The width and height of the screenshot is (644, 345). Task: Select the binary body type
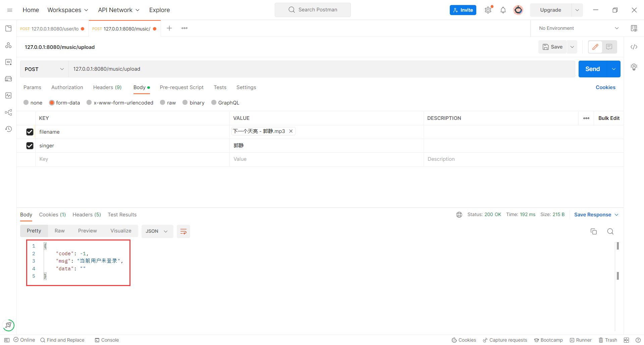pos(185,102)
